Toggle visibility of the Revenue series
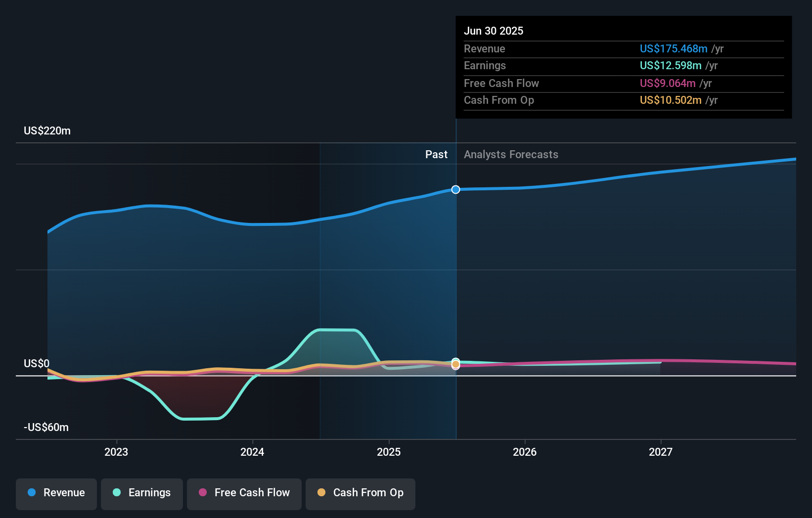This screenshot has width=812, height=518. (56, 494)
